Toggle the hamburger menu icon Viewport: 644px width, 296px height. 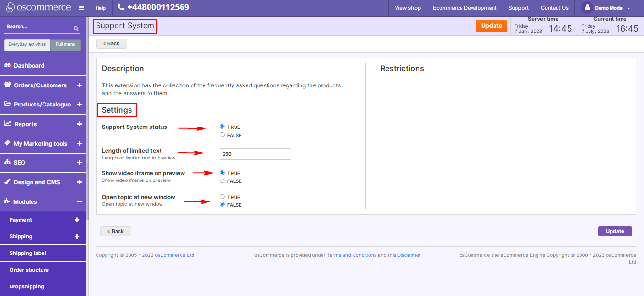81,8
